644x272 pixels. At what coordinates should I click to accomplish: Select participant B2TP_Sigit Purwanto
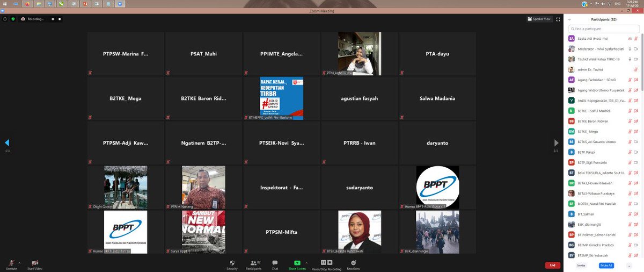click(x=603, y=162)
